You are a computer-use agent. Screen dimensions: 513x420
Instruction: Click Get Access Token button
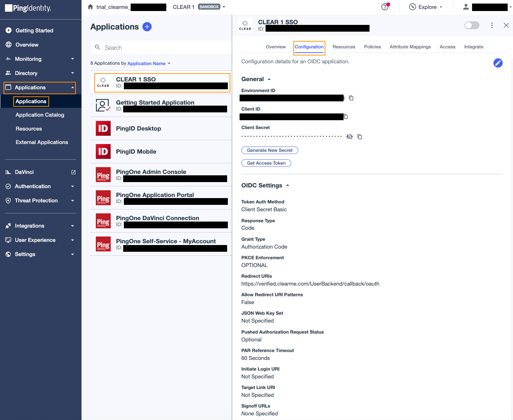(x=266, y=163)
